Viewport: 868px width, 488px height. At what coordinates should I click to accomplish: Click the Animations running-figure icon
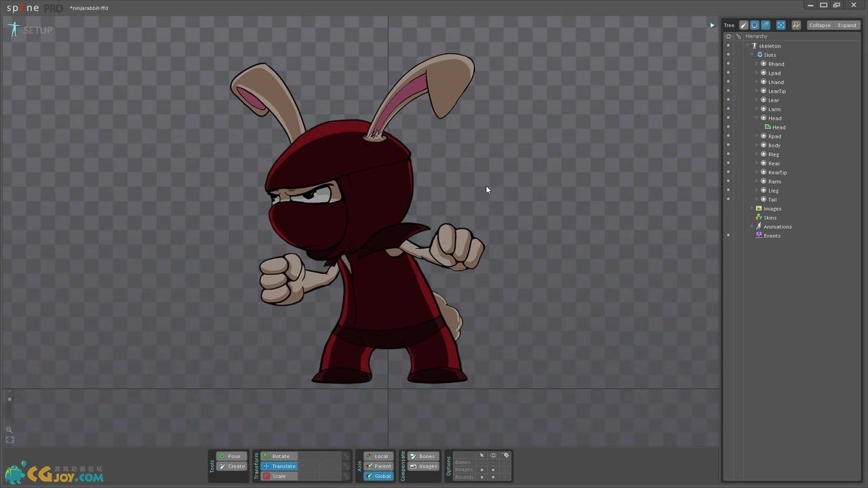coord(759,226)
